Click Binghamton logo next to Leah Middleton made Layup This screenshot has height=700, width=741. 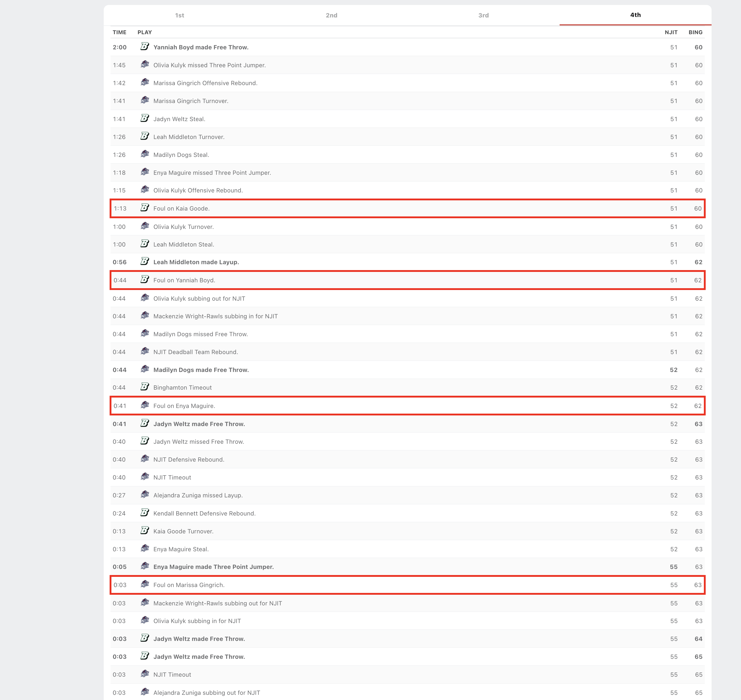pyautogui.click(x=145, y=261)
